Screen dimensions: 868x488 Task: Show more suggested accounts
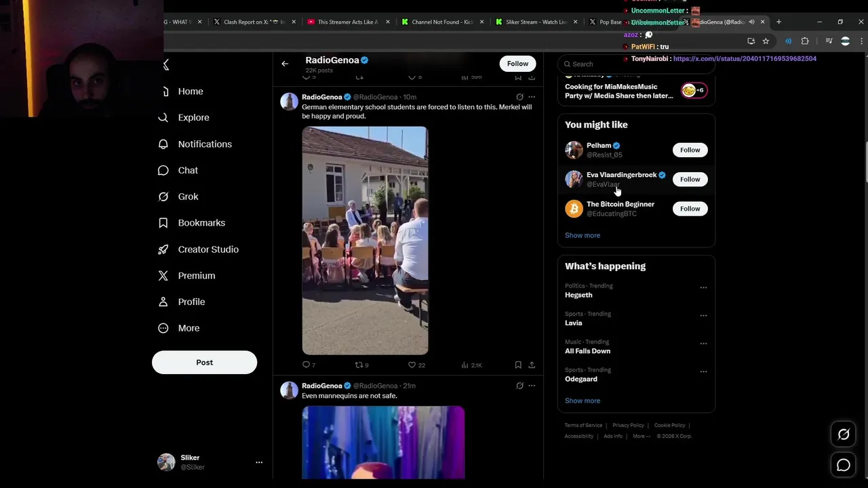click(x=583, y=235)
